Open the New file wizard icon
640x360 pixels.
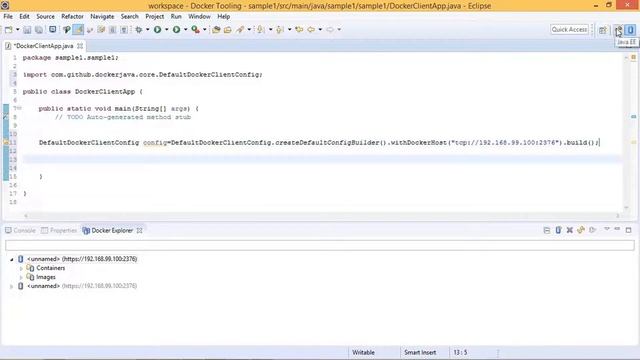[9, 29]
